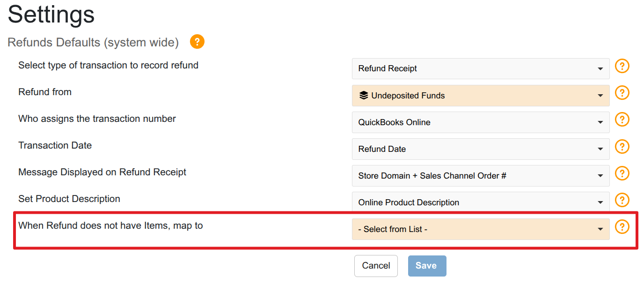Viewport: 644px width, 292px height.
Task: Click the Transaction Date help icon
Action: (622, 147)
